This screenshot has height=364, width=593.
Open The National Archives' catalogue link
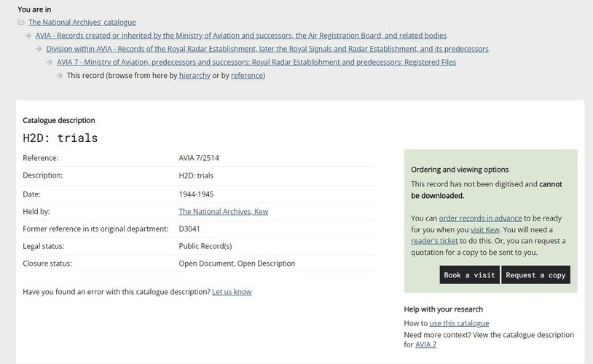click(82, 23)
